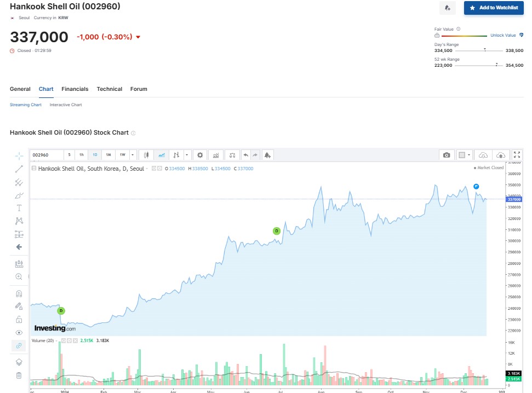This screenshot has width=532, height=393.
Task: Select the 1D interval
Action: point(95,155)
